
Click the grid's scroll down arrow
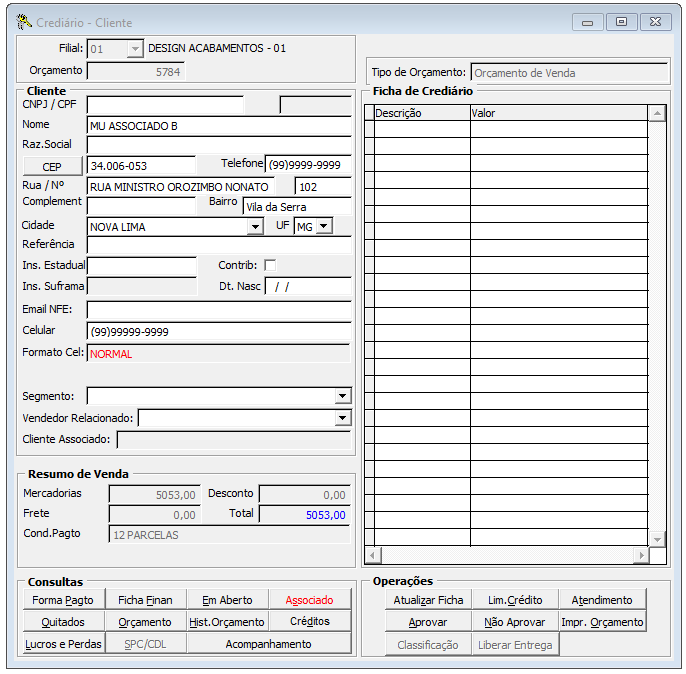657,539
